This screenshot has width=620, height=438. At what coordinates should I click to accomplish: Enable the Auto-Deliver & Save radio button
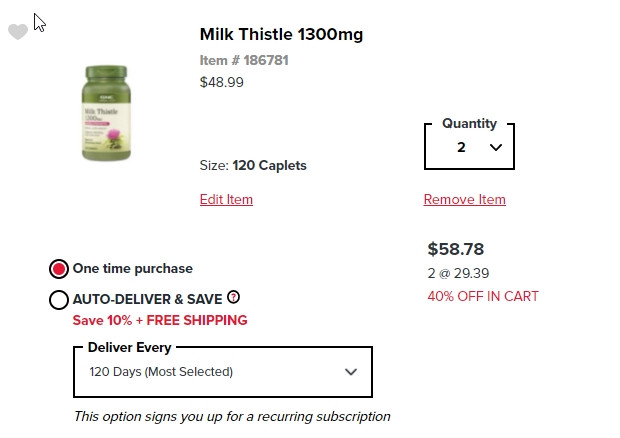pyautogui.click(x=59, y=300)
